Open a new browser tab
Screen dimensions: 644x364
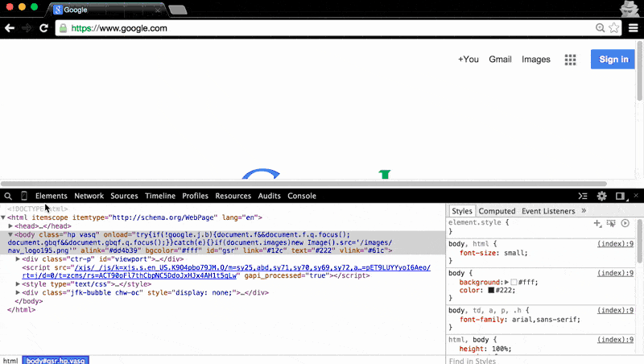178,10
